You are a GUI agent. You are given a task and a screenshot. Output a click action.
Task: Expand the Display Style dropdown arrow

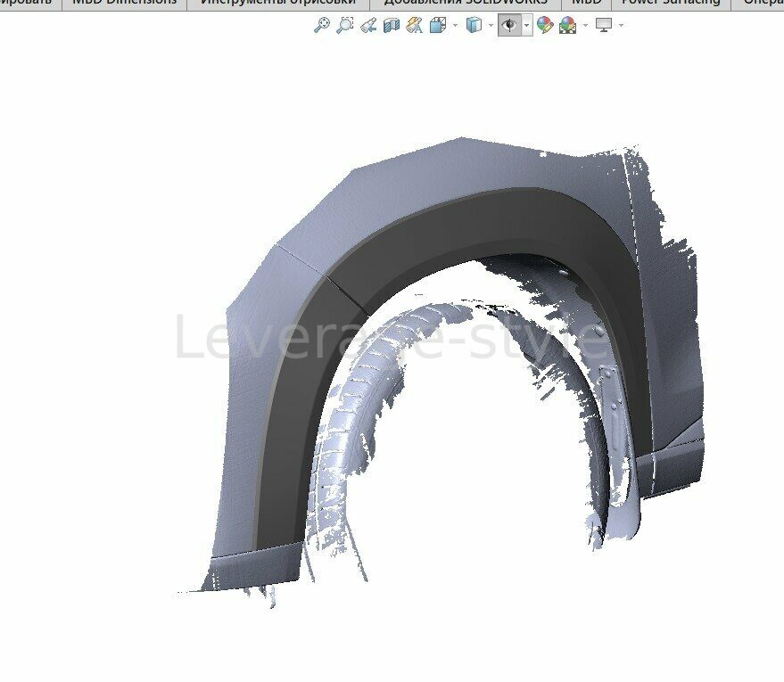491,26
